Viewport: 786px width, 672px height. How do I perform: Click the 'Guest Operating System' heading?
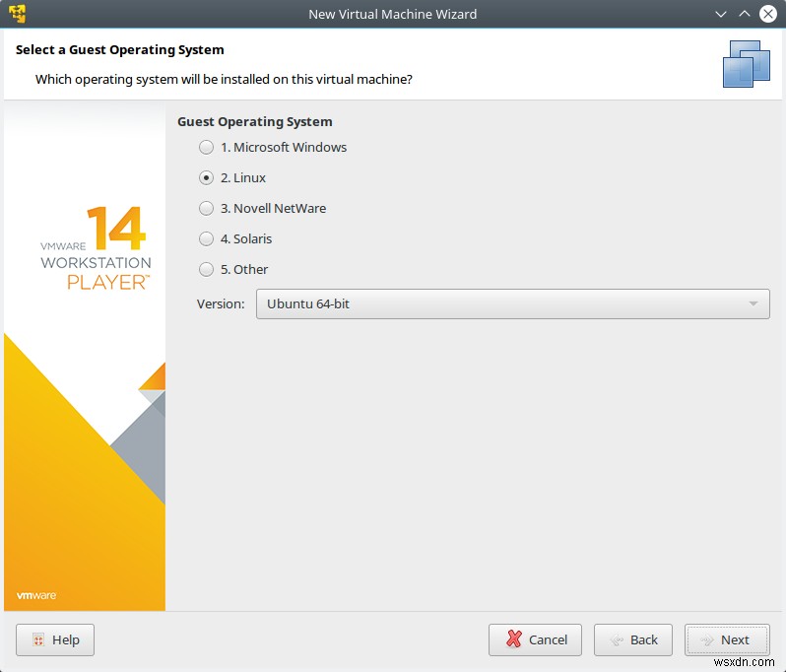coord(255,122)
